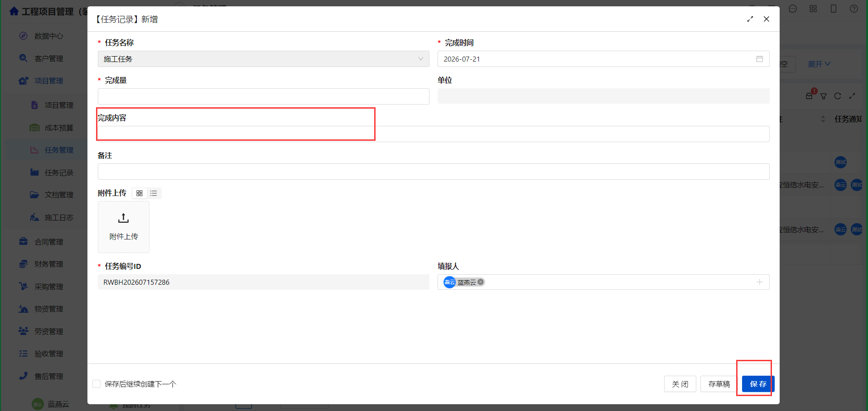868x411 pixels.
Task: Click the refresh icon in the background toolbar
Action: (837, 96)
